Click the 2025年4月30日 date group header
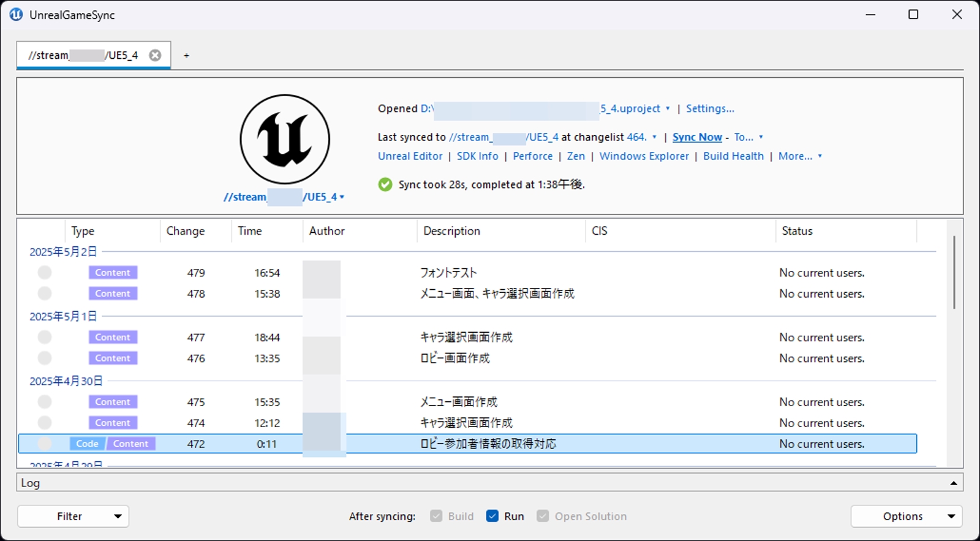980x541 pixels. click(66, 381)
